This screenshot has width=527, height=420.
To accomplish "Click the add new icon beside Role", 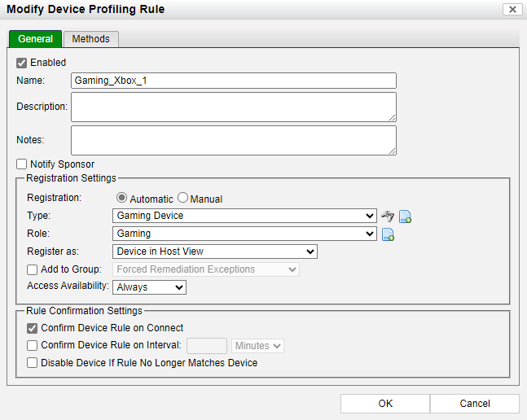I will (x=388, y=234).
